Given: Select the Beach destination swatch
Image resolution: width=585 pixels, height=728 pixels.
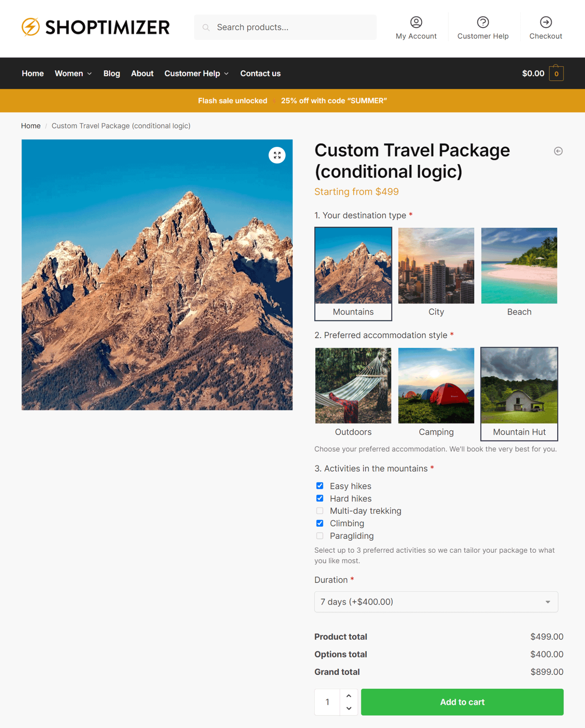Looking at the screenshot, I should click(519, 266).
